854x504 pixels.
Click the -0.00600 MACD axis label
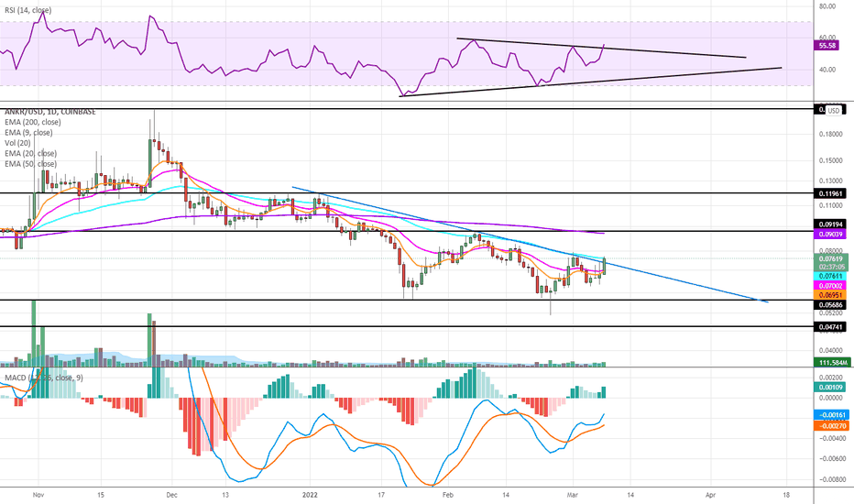832,459
